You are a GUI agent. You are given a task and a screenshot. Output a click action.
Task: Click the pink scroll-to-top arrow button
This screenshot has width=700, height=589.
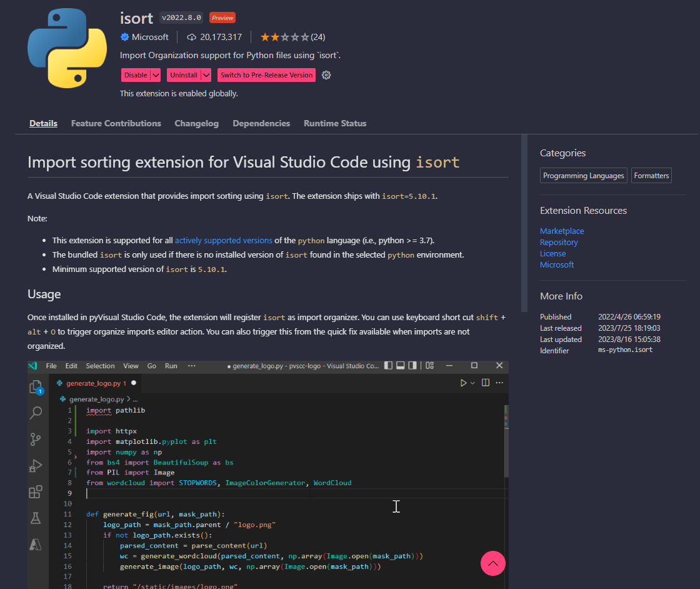click(493, 563)
